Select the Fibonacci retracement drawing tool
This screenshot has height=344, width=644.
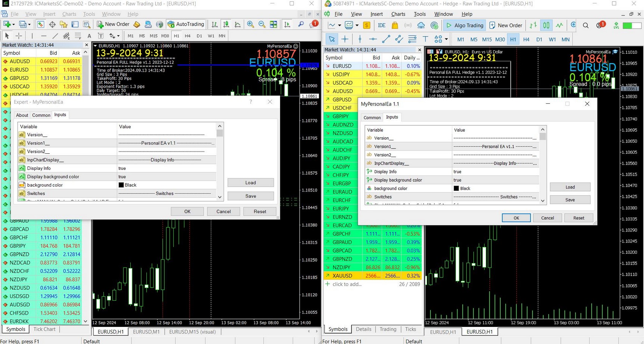tap(78, 36)
